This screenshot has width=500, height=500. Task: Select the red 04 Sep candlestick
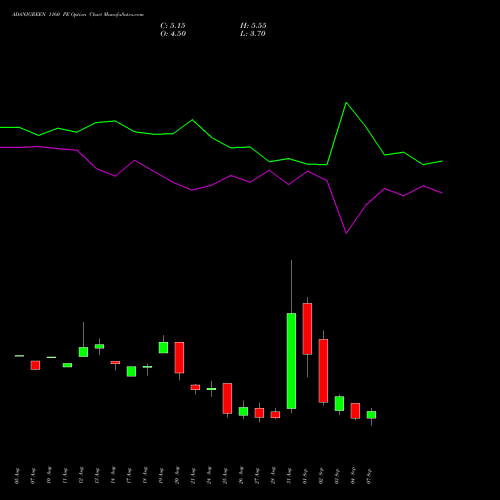[355, 411]
